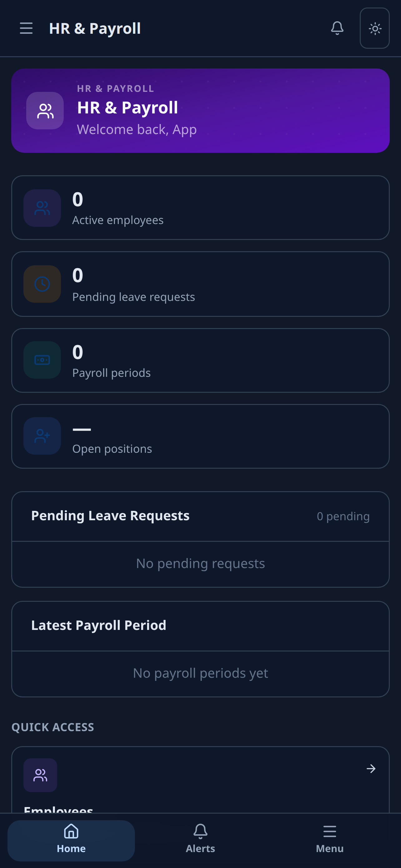Viewport: 401px width, 868px height.
Task: Click the Latest Payroll Period header
Action: (99, 626)
